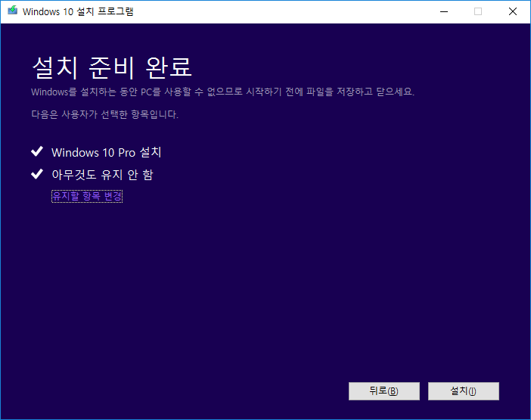Close the Windows 10 setup window

pos(513,11)
